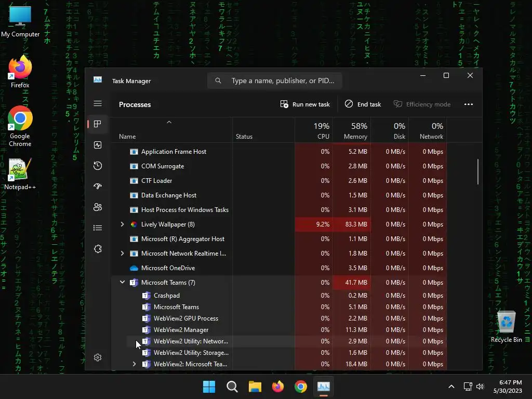532x399 pixels.
Task: Select the COM Surrogate process row
Action: (279, 166)
